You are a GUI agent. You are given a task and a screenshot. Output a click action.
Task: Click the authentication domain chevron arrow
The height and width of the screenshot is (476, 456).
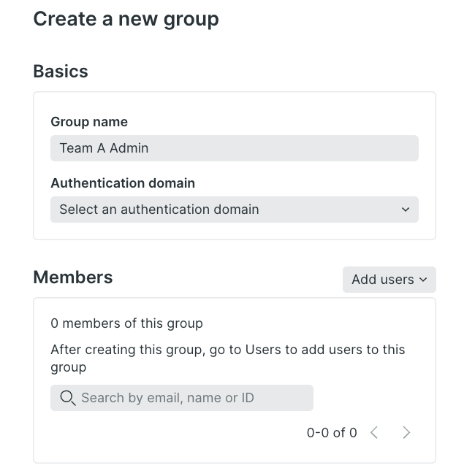406,210
